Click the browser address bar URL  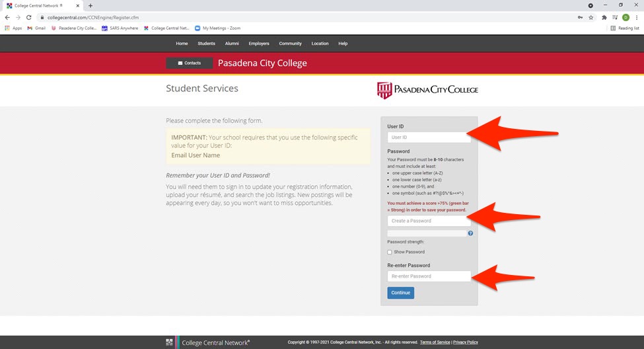[93, 17]
